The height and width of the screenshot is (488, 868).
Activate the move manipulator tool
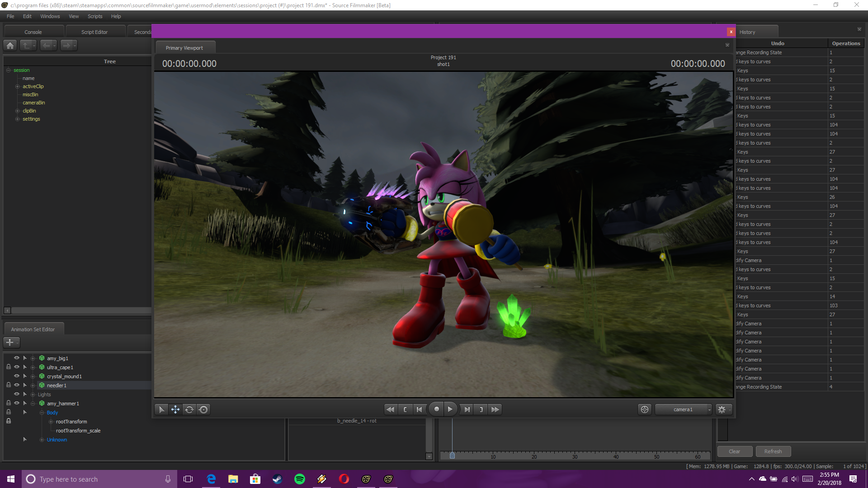pyautogui.click(x=175, y=409)
